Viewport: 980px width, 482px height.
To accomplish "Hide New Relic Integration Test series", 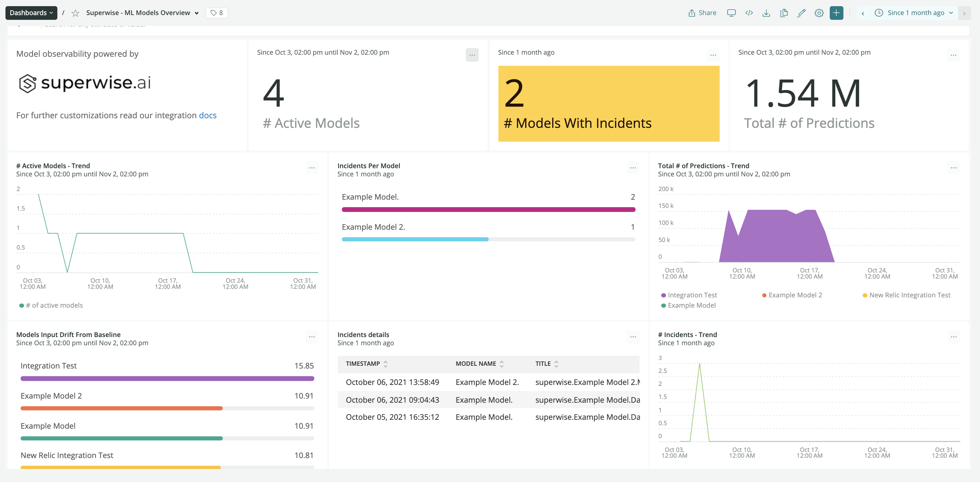I will point(909,295).
